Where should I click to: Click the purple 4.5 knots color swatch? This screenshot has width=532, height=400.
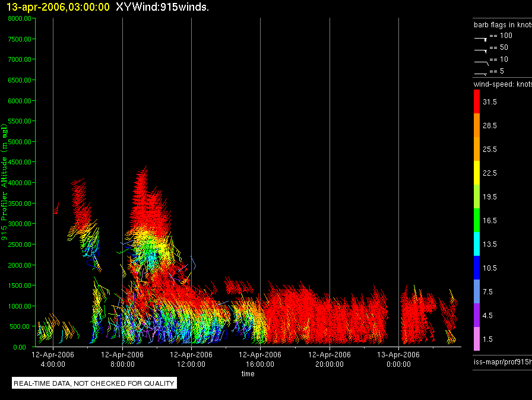[x=477, y=315]
